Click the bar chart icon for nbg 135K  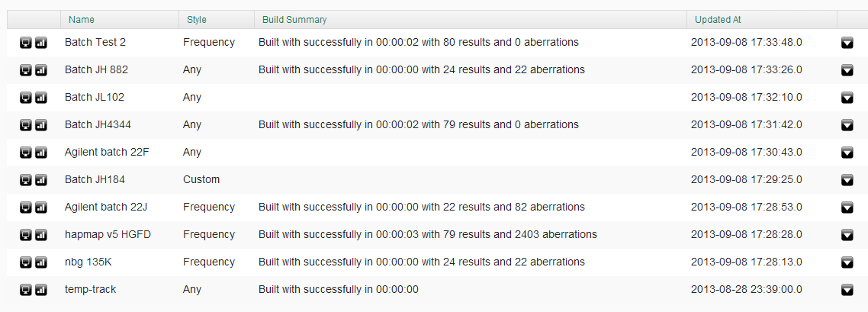pos(41,262)
